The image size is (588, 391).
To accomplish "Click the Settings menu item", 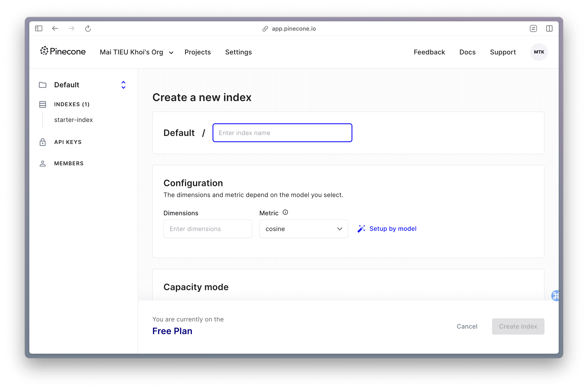I will pos(238,52).
